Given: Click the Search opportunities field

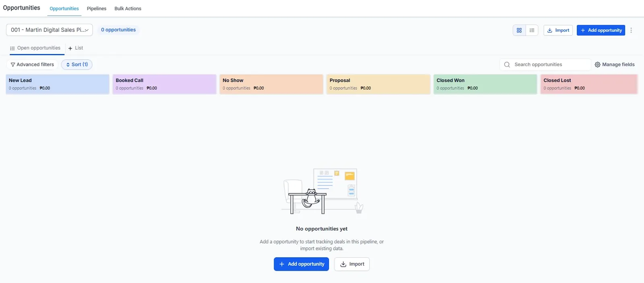Looking at the screenshot, I should (545, 65).
